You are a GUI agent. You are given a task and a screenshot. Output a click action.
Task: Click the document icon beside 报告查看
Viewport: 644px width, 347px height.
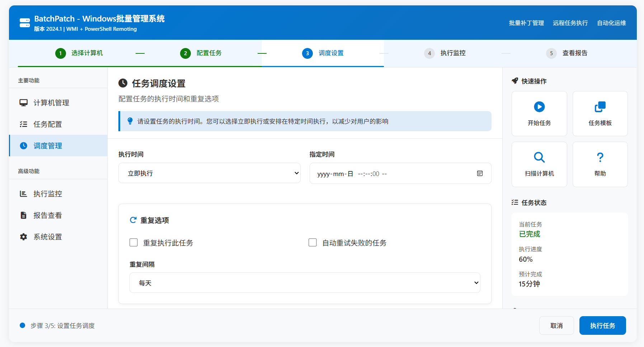point(24,215)
